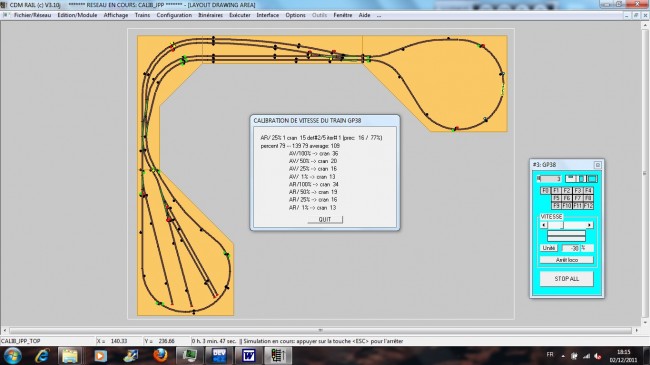Open the Dev-C++ taskbar icon
Screen dimensions: 650x365
click(219, 355)
